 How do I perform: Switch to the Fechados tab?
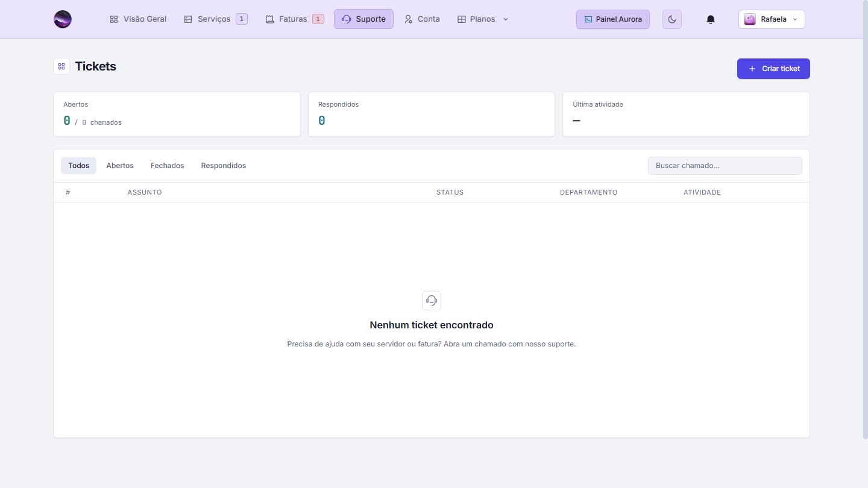coord(168,166)
